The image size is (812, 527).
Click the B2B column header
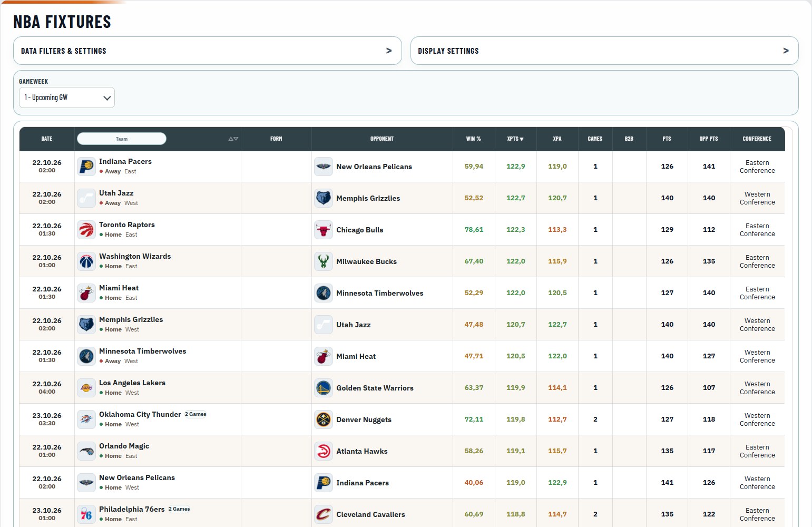629,139
